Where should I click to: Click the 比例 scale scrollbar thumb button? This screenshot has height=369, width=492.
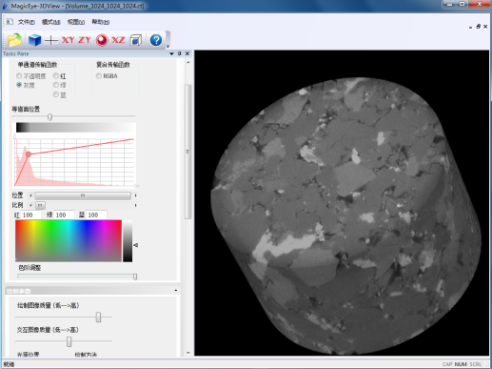pyautogui.click(x=40, y=205)
